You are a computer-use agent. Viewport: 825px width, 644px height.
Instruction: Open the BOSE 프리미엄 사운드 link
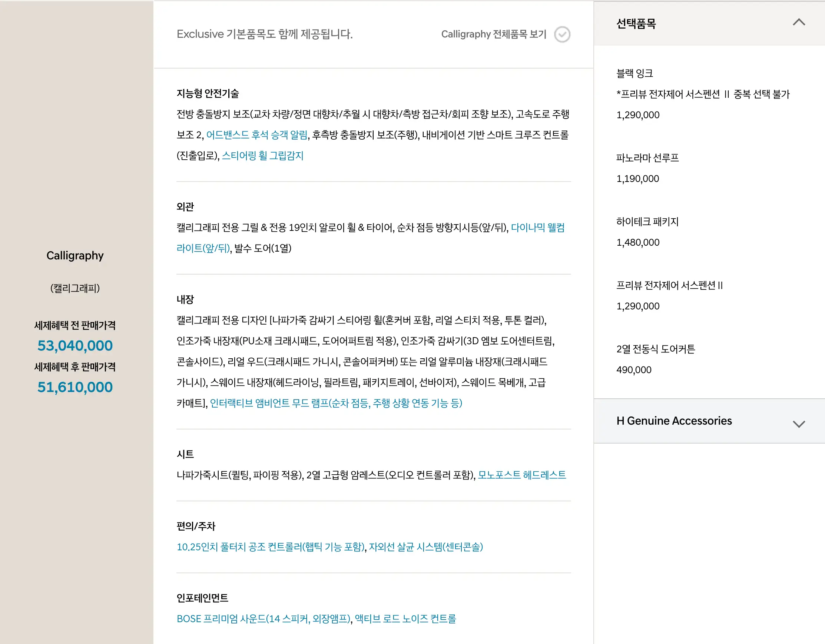pyautogui.click(x=264, y=619)
